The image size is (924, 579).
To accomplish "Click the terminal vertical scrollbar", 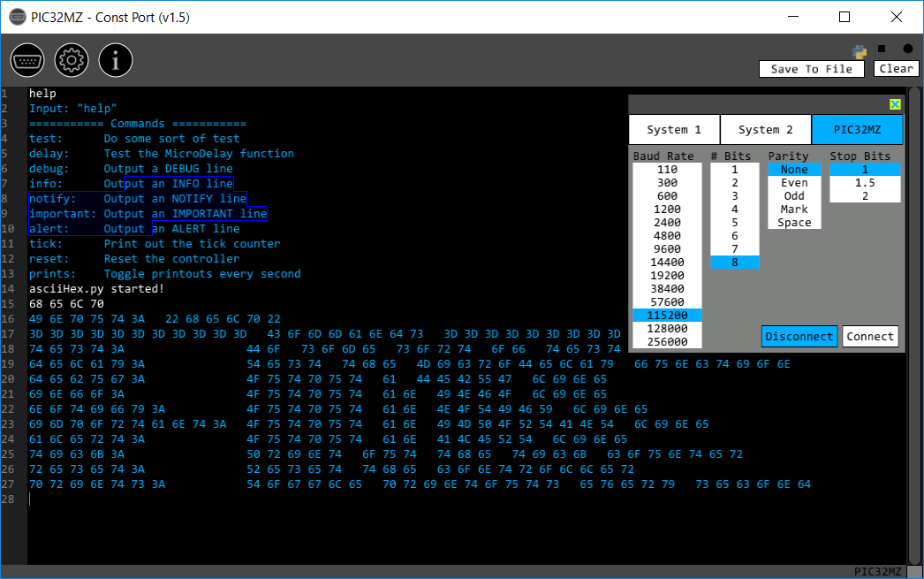I will click(914, 325).
